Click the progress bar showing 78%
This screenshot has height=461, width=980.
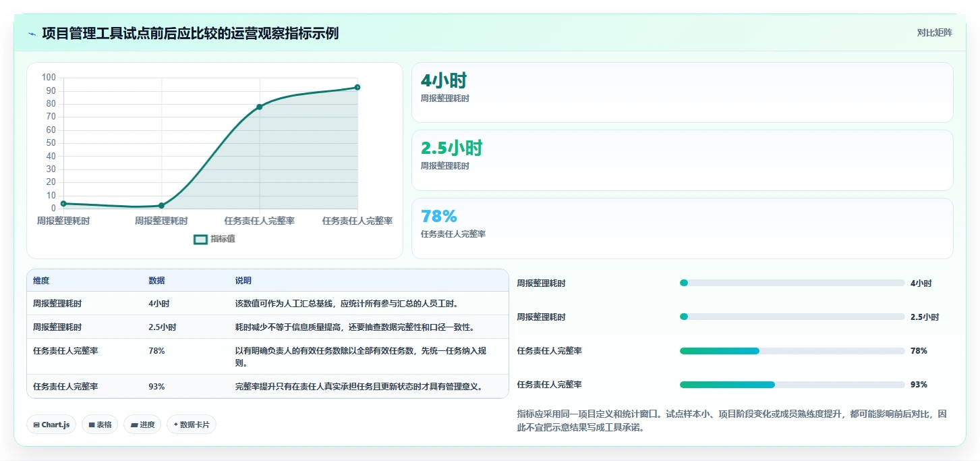pos(792,351)
